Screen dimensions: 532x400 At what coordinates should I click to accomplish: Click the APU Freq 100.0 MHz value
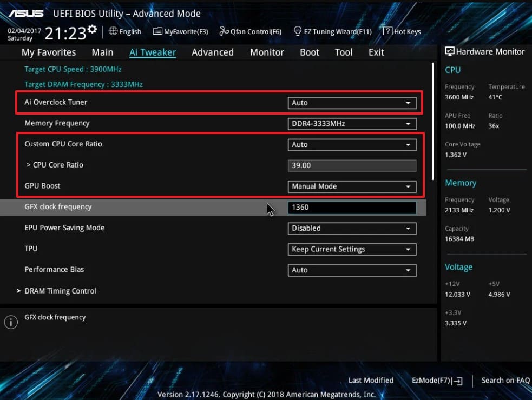[x=459, y=126]
